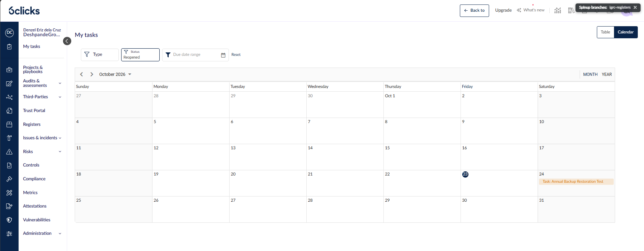The image size is (644, 251).
Task: Switch to Calendar view
Action: tap(626, 32)
